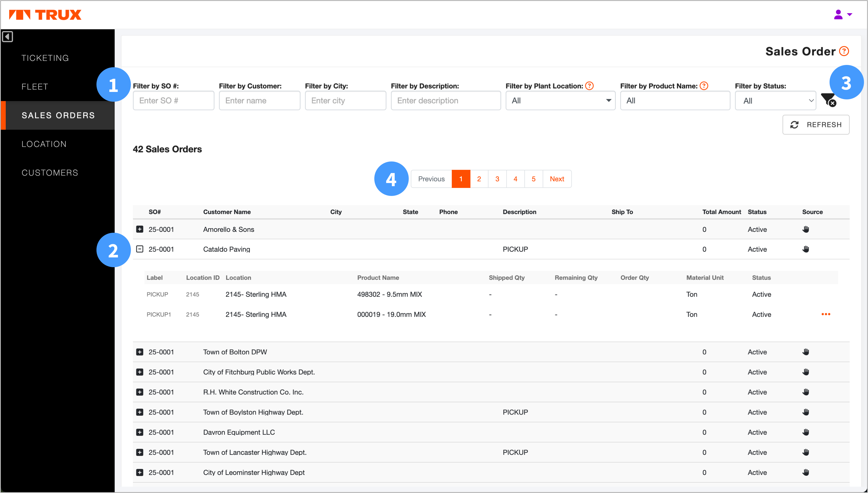868x493 pixels.
Task: Clear all filters with funnel icon
Action: point(828,100)
